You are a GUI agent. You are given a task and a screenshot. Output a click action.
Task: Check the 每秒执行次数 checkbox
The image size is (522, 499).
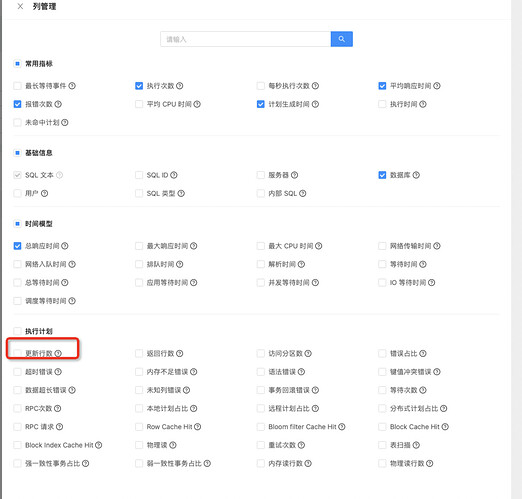(x=261, y=86)
